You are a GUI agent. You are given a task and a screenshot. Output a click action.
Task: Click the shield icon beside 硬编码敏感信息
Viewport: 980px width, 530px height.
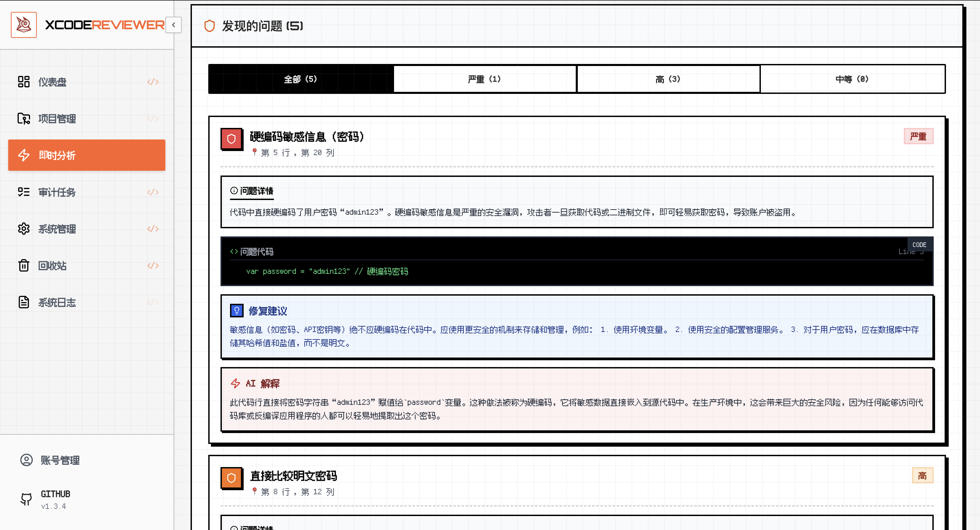pyautogui.click(x=231, y=139)
